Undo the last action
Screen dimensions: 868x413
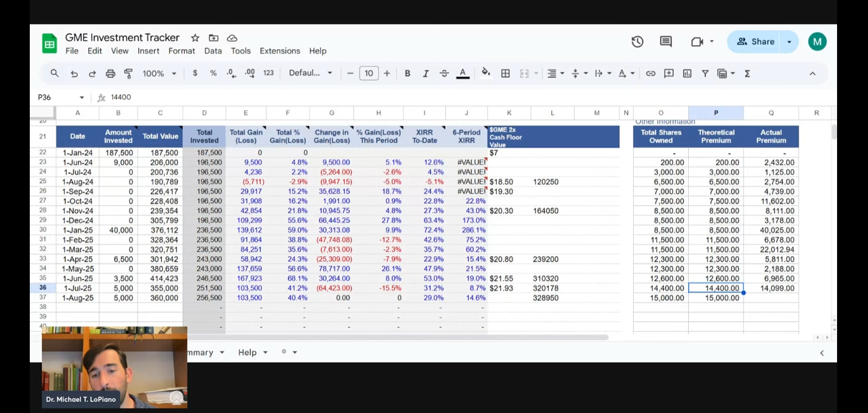tap(74, 73)
